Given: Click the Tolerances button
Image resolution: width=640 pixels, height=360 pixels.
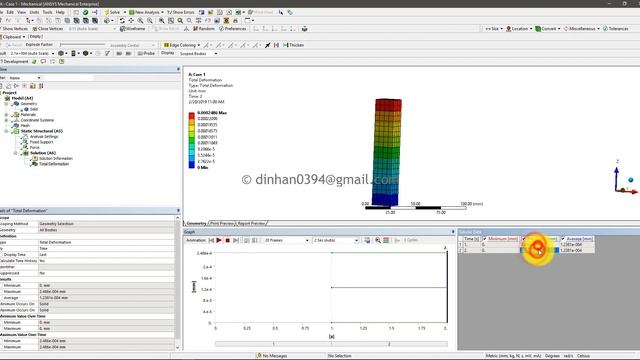Looking at the screenshot, I should 616,29.
